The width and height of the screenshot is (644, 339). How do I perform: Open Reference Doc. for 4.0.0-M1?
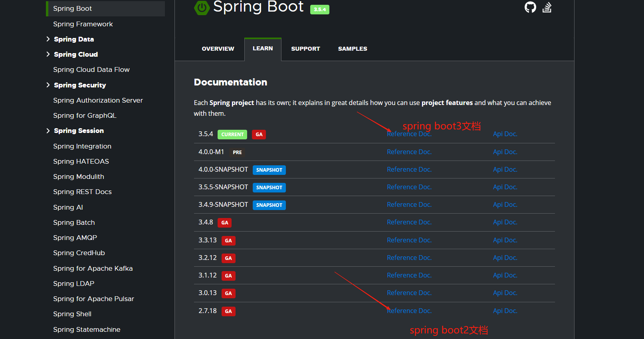pos(409,152)
